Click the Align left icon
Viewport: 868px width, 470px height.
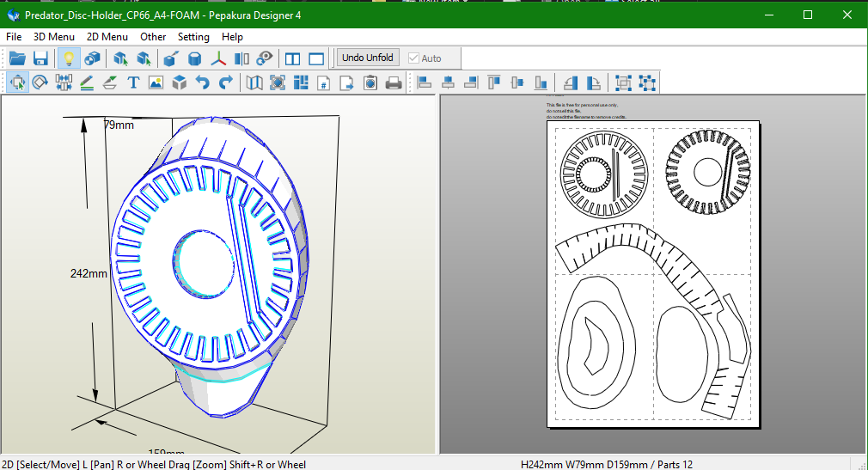(425, 82)
